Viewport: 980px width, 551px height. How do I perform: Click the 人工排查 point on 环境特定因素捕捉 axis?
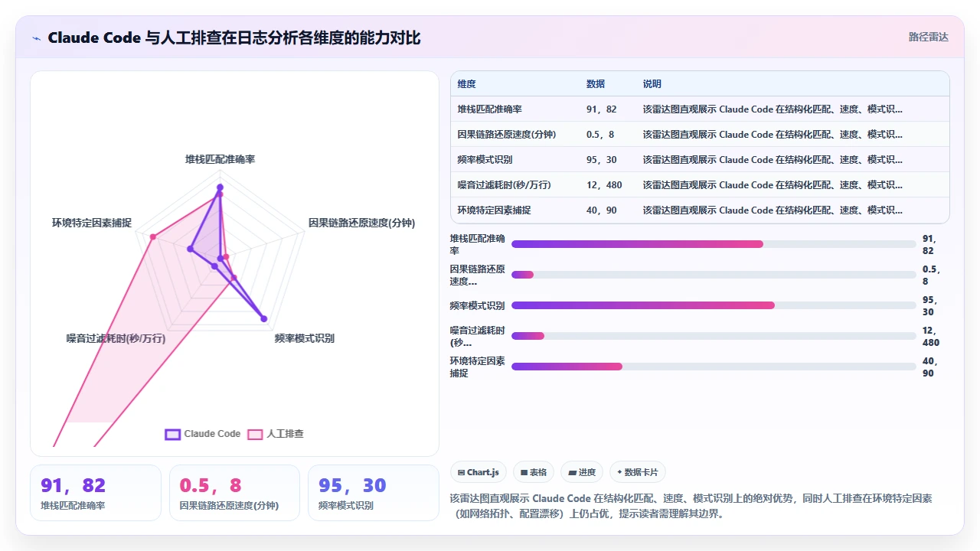(153, 237)
